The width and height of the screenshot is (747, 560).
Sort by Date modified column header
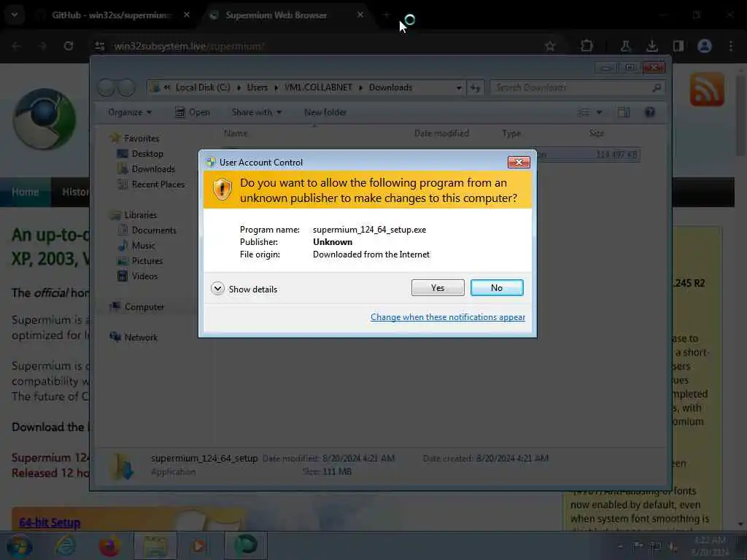[x=441, y=133]
